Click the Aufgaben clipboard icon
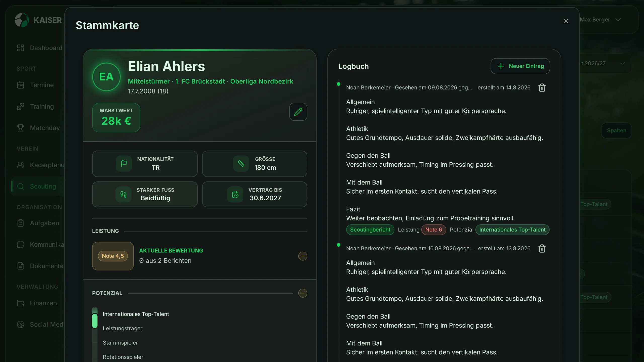This screenshot has width=644, height=362. click(20, 223)
